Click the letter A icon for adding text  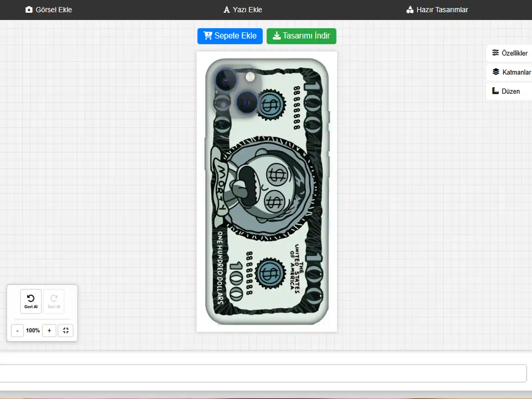tap(226, 10)
